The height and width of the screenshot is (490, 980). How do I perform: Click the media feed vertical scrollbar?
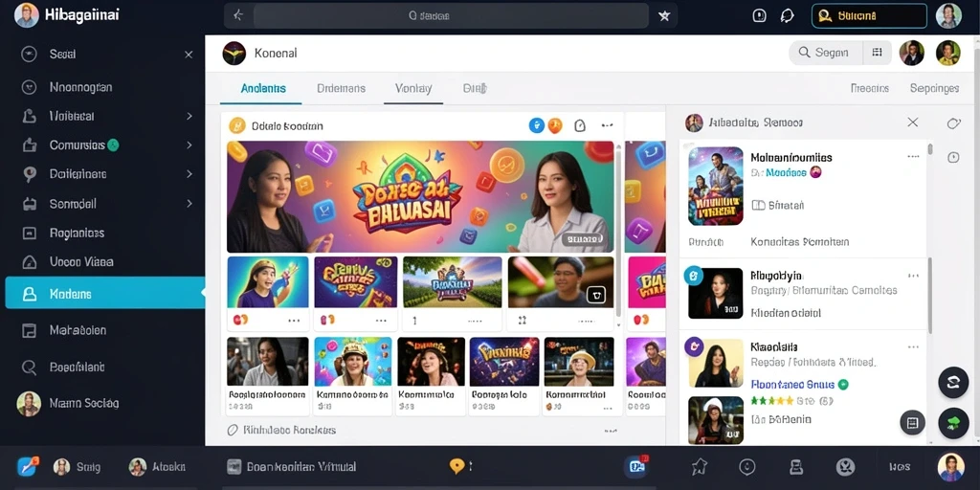click(619, 232)
